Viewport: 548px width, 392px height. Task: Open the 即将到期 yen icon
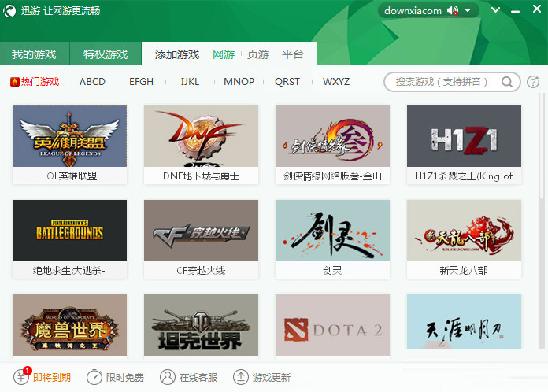22,377
